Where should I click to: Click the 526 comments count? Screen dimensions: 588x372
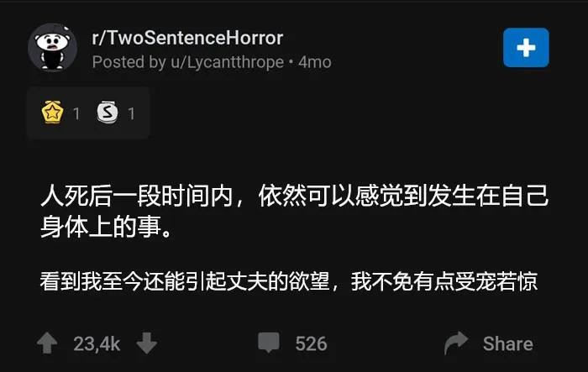point(311,344)
